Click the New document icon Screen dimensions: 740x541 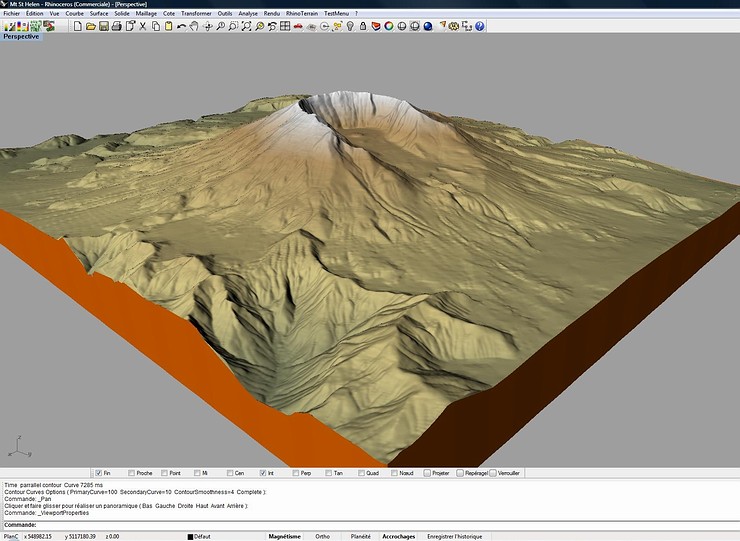point(78,25)
